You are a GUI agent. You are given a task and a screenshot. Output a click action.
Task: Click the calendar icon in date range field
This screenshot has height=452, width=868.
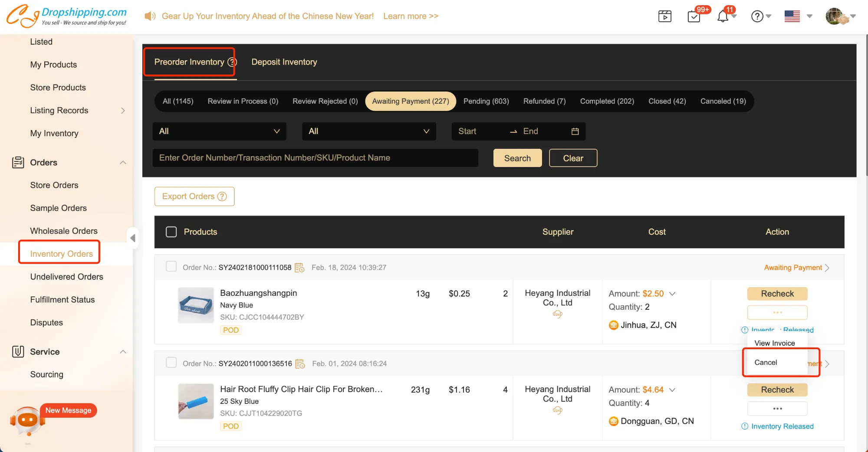pos(575,131)
